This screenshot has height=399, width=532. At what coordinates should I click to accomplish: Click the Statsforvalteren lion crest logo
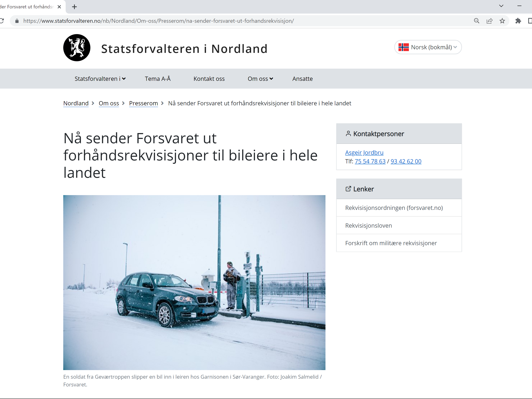click(77, 48)
